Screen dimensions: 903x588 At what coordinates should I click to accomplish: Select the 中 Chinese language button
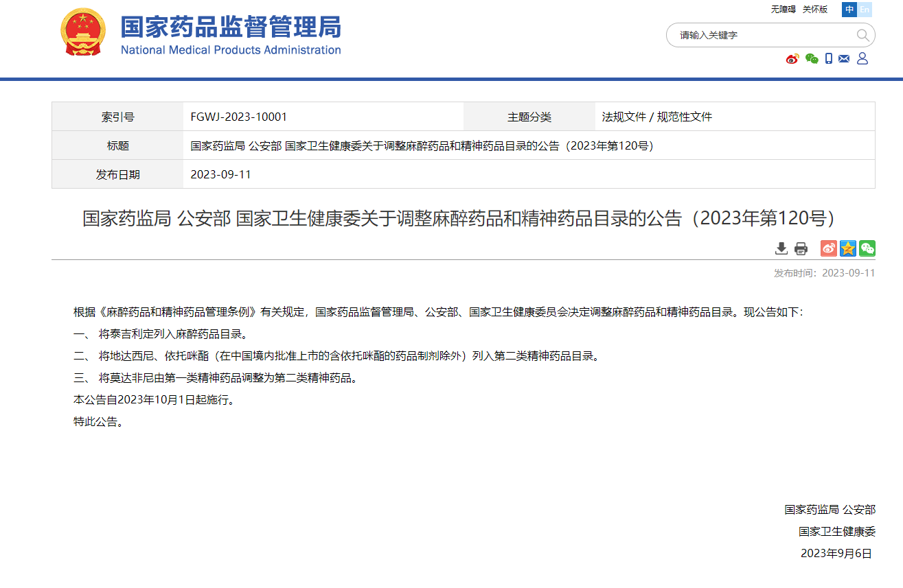(849, 10)
